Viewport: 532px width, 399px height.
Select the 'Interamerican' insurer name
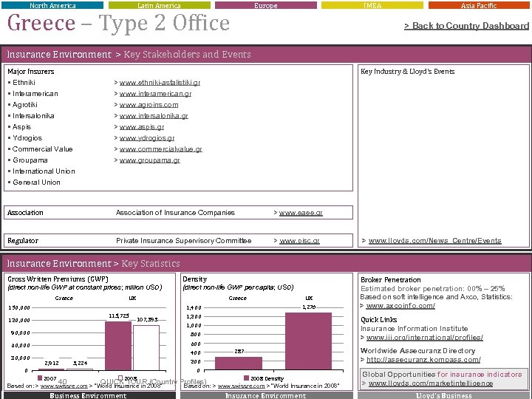pyautogui.click(x=35, y=94)
